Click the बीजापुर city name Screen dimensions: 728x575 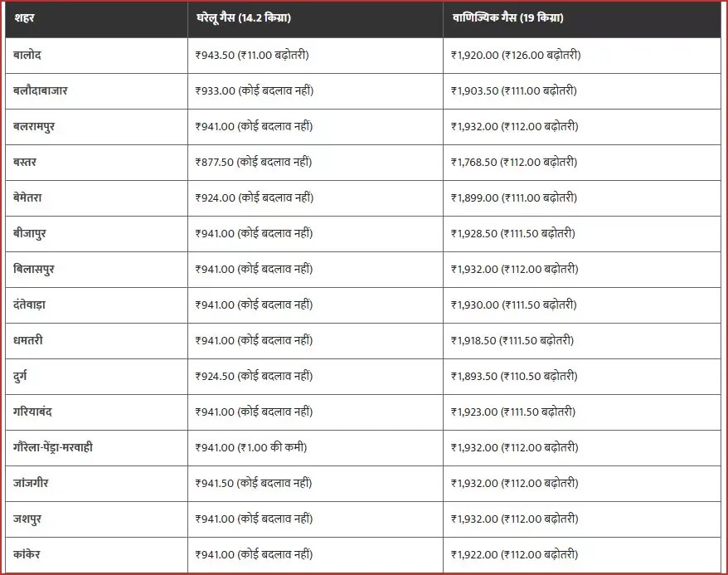(x=31, y=233)
